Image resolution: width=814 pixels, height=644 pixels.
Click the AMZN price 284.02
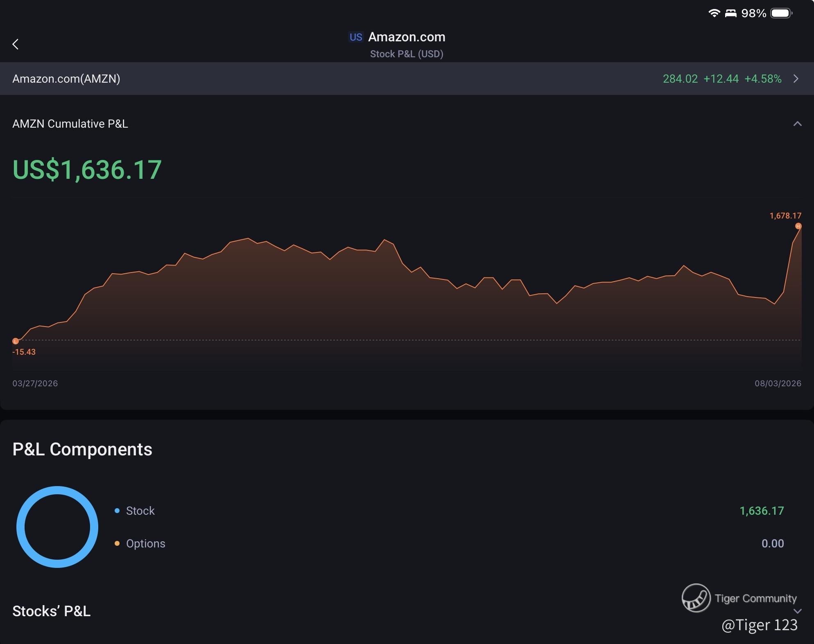pos(680,79)
